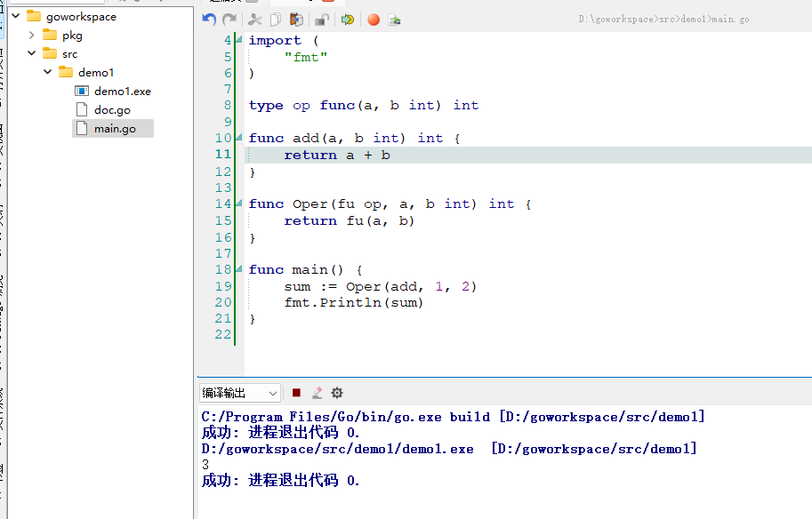812x519 pixels.
Task: Click line number 22 in the gutter
Action: tap(223, 334)
